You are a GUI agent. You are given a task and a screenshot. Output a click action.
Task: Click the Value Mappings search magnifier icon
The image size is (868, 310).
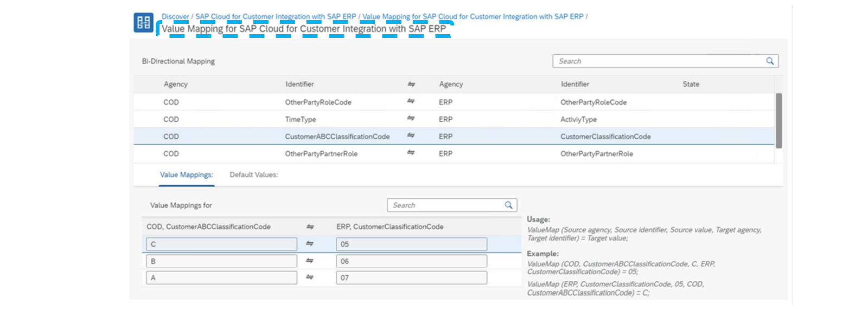coord(508,205)
